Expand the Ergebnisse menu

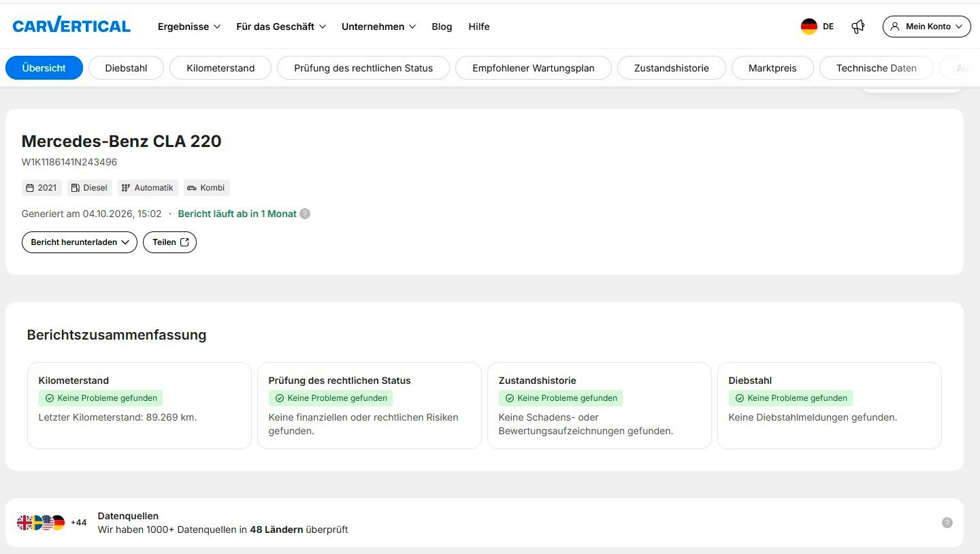click(x=189, y=27)
